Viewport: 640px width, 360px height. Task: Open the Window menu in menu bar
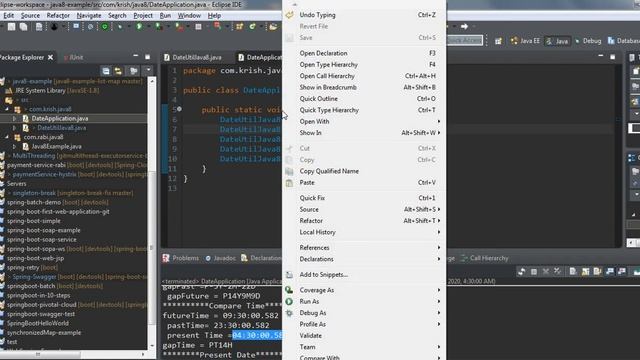(x=189, y=16)
